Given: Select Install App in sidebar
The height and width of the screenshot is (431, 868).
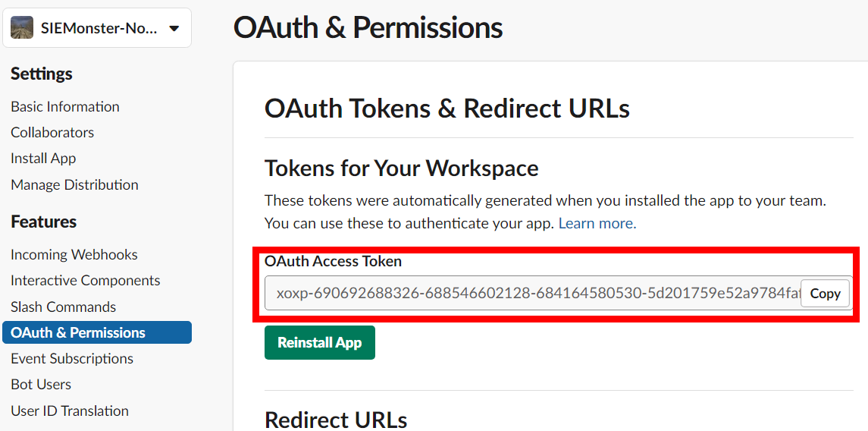Looking at the screenshot, I should [43, 158].
